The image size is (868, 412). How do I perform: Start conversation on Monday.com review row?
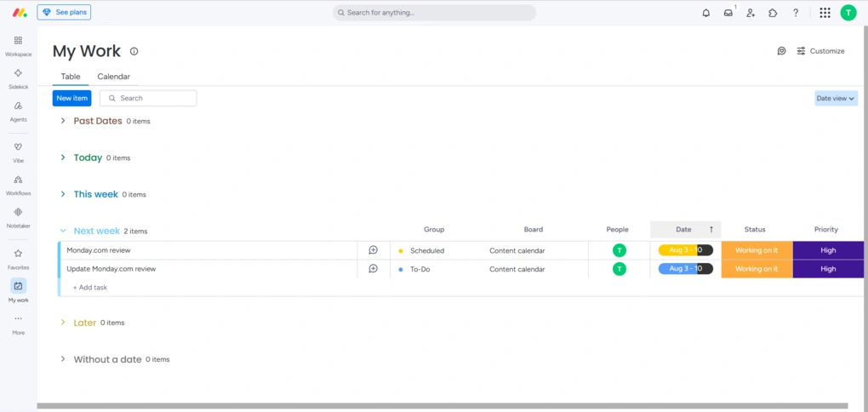(x=373, y=250)
